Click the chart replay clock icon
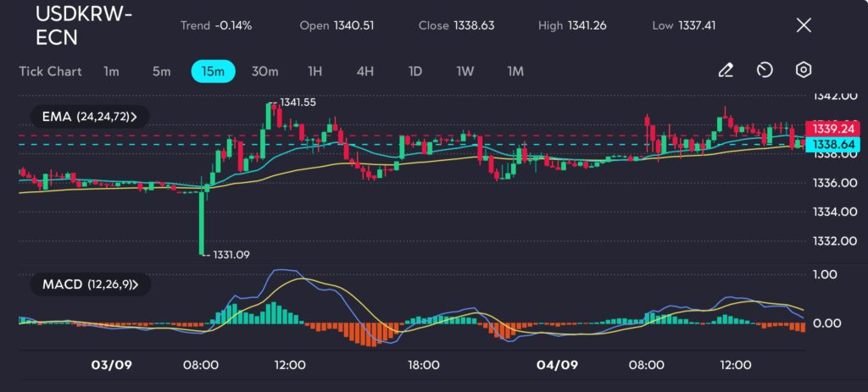The width and height of the screenshot is (868, 392). (765, 70)
